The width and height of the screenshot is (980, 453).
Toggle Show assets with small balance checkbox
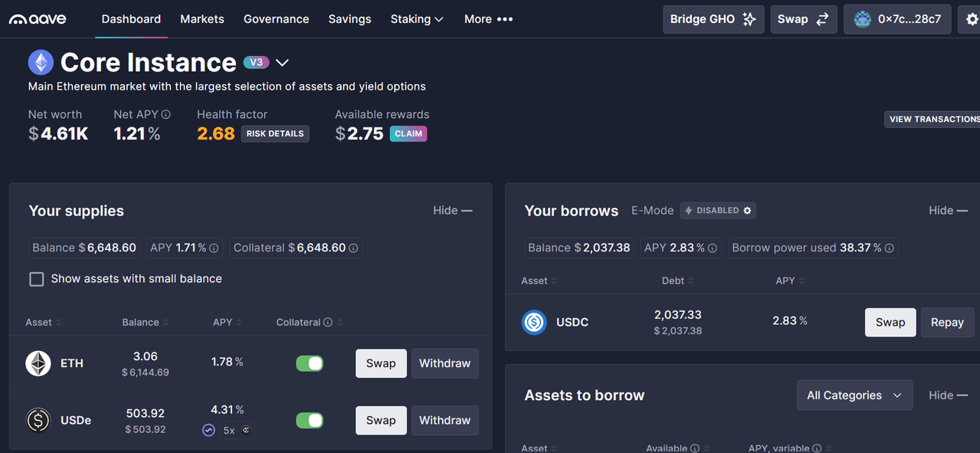[37, 279]
